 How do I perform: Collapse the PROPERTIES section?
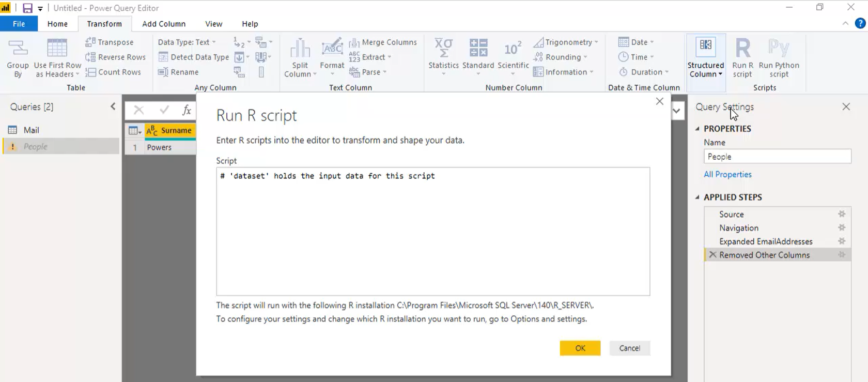[698, 129]
